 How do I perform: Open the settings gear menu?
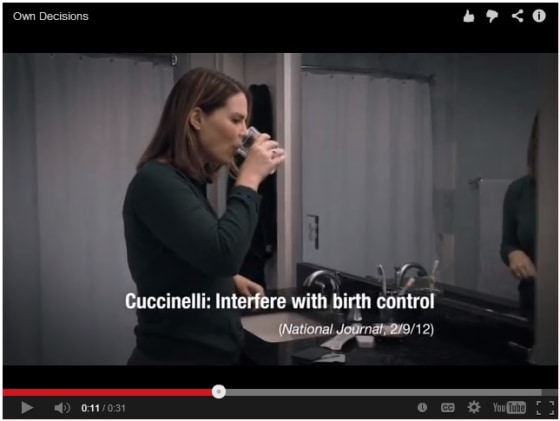tap(474, 407)
